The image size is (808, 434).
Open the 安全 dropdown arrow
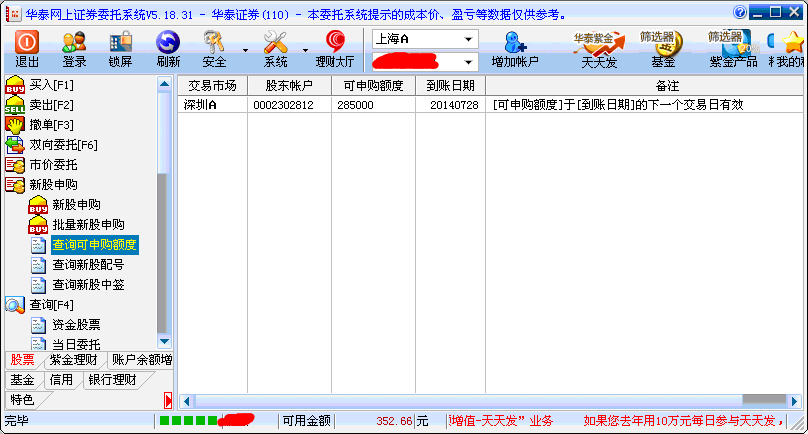(x=245, y=48)
